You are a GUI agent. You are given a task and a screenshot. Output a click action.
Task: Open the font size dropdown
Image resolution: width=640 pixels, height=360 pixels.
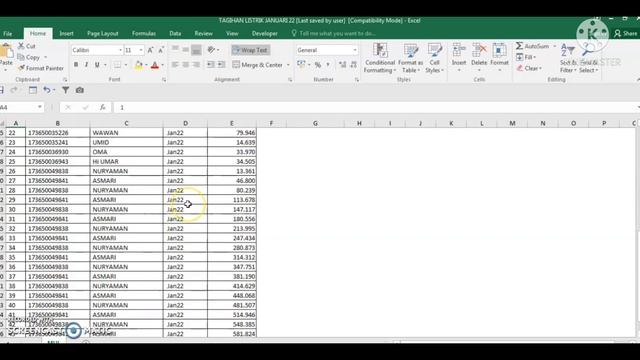[141, 50]
